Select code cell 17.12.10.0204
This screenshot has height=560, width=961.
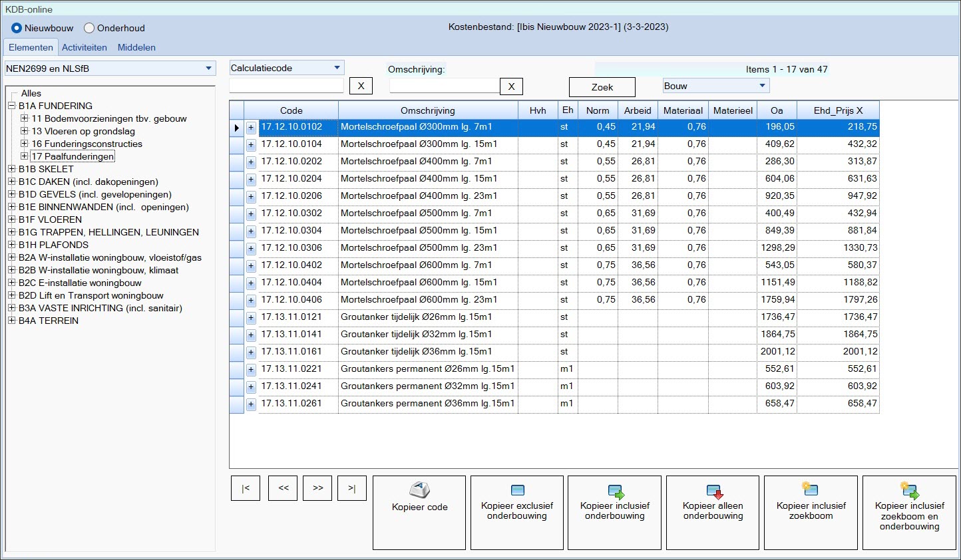point(298,178)
